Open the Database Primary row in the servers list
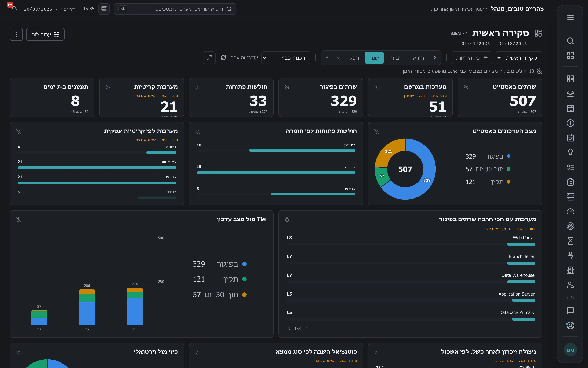 pos(410,315)
